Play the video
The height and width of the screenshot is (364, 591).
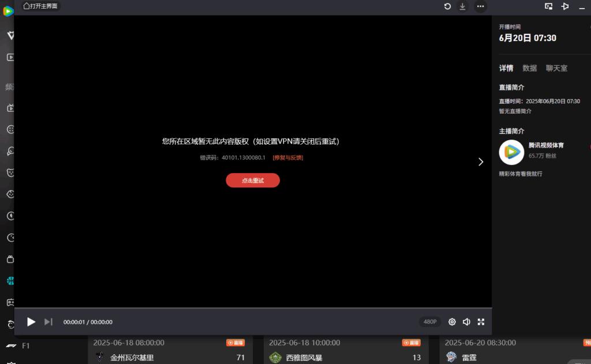coord(31,322)
